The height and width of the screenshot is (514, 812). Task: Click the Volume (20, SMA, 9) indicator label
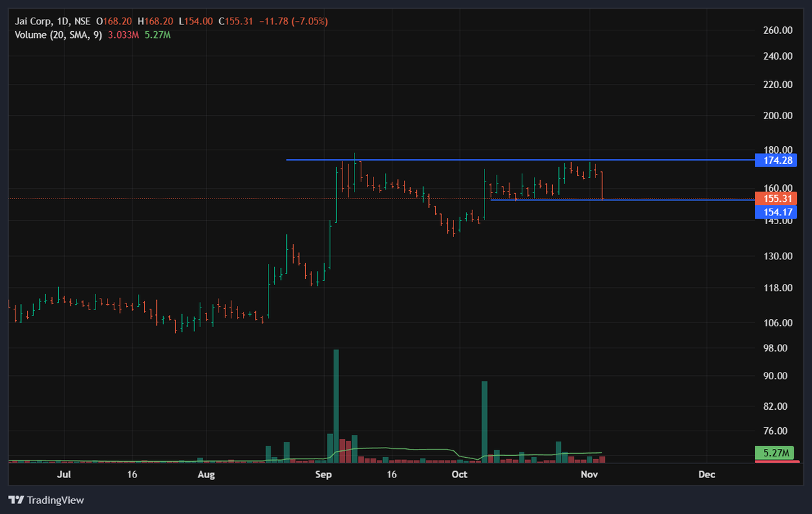coord(58,35)
